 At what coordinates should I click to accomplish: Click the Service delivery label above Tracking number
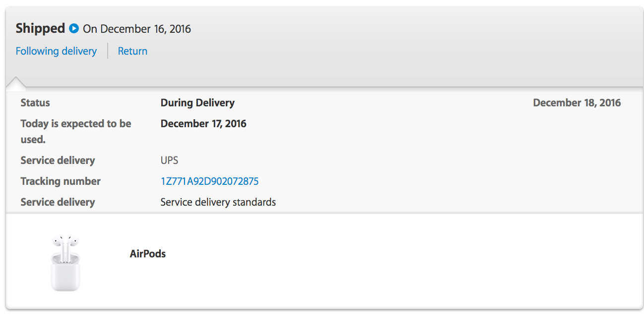[58, 160]
